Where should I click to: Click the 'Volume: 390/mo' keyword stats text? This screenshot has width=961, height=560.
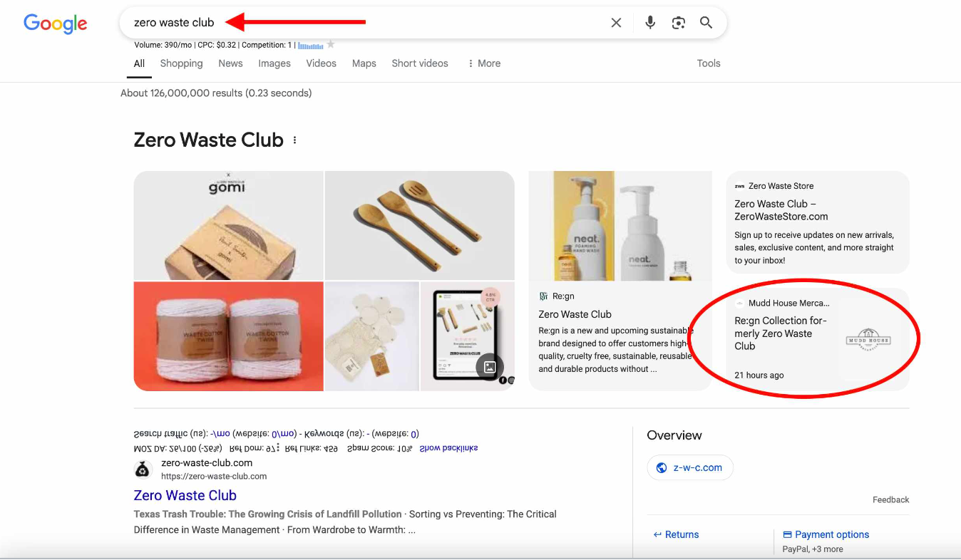tap(165, 45)
